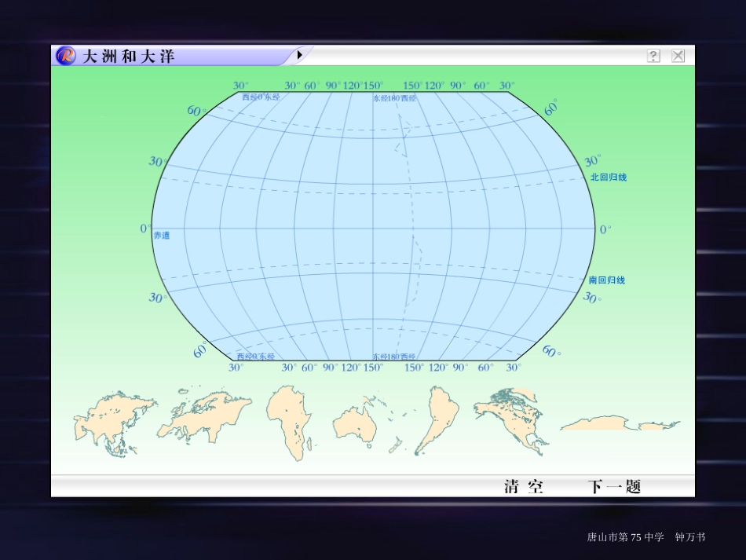Click the 0° label on the map's left side

pos(145,229)
